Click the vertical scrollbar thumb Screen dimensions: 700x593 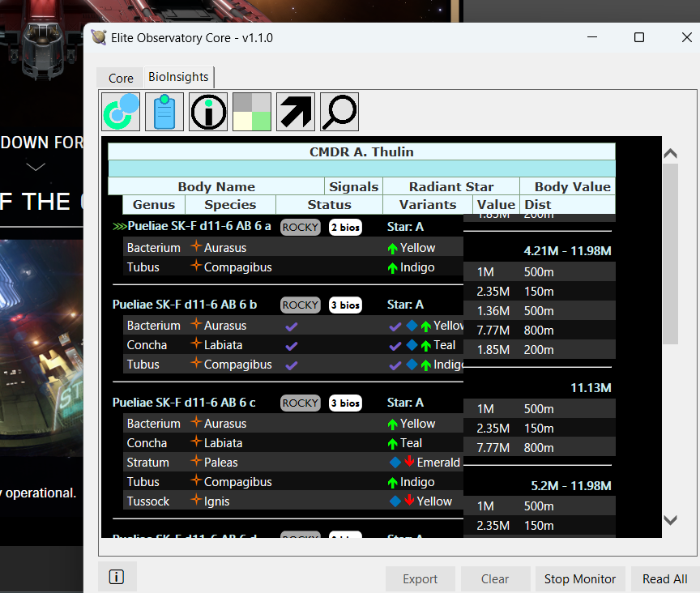[671, 254]
